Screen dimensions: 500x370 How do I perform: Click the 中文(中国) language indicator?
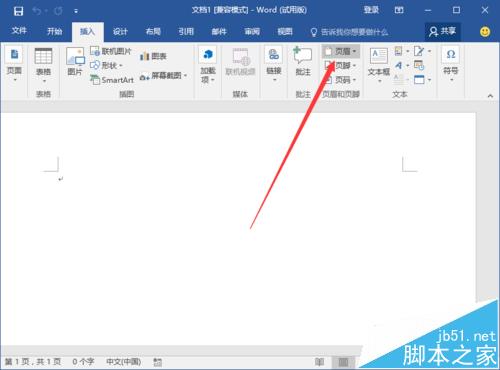coord(123,362)
